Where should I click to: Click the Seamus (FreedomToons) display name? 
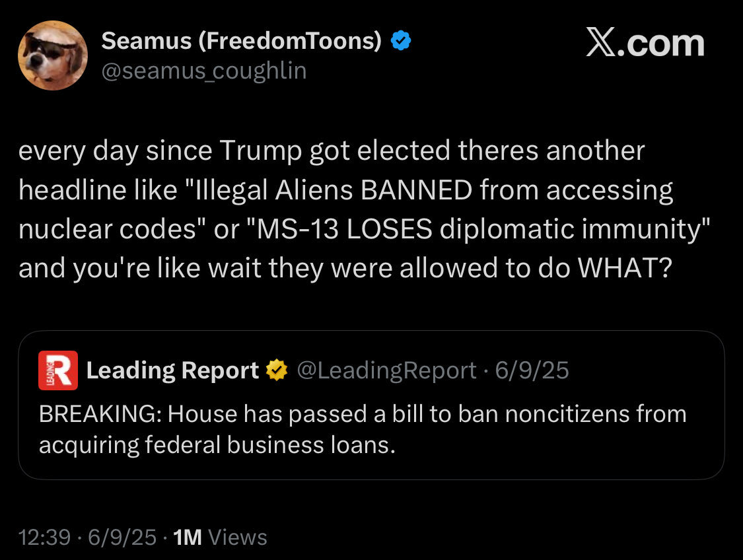pyautogui.click(x=241, y=42)
